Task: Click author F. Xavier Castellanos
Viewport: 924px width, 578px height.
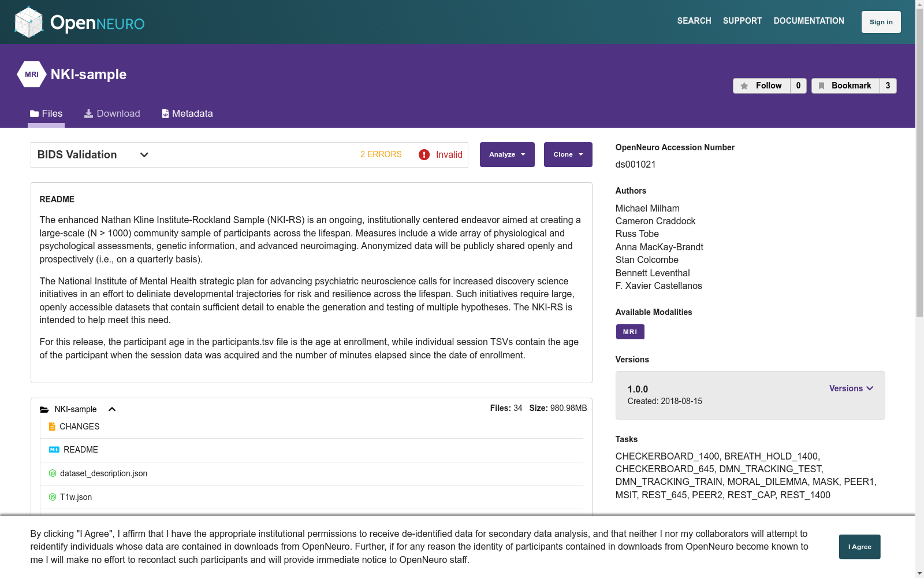Action: (659, 286)
